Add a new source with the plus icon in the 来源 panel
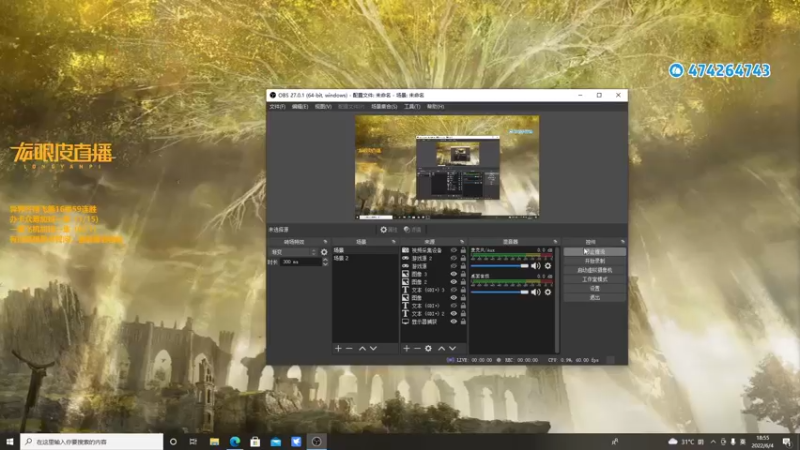Viewport: 800px width, 450px height. 407,348
